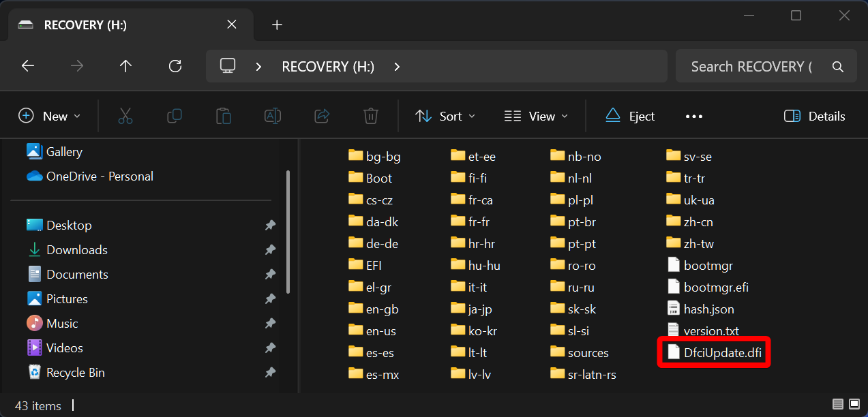Rename the selection using the toolbar Rename icon
The width and height of the screenshot is (868, 417).
(x=273, y=116)
